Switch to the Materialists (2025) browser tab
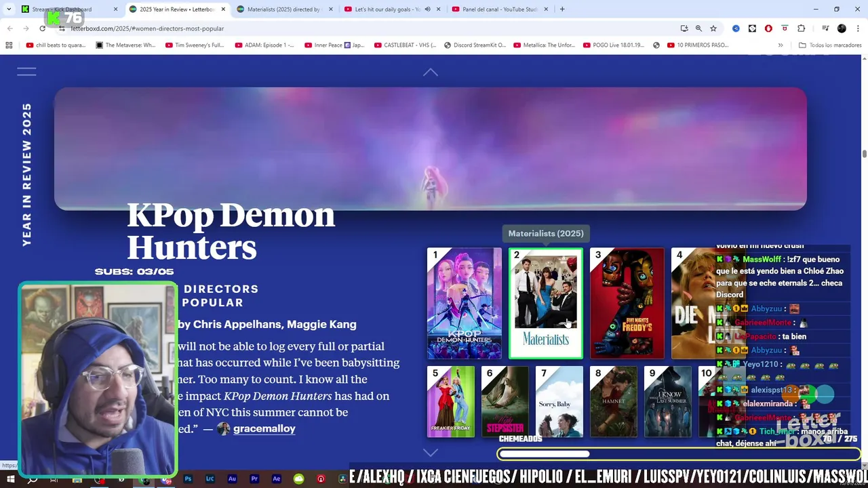Screen dimensions: 868x488 283,9
